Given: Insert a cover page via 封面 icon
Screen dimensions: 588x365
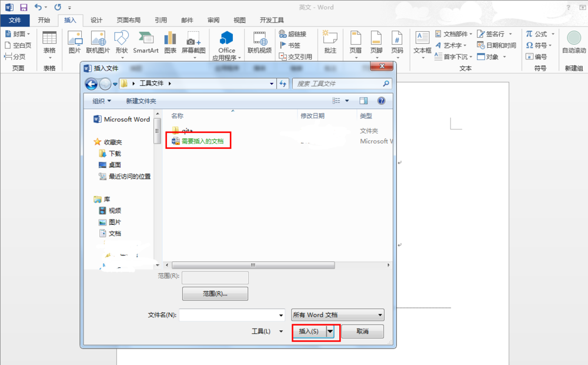Looking at the screenshot, I should pos(16,34).
